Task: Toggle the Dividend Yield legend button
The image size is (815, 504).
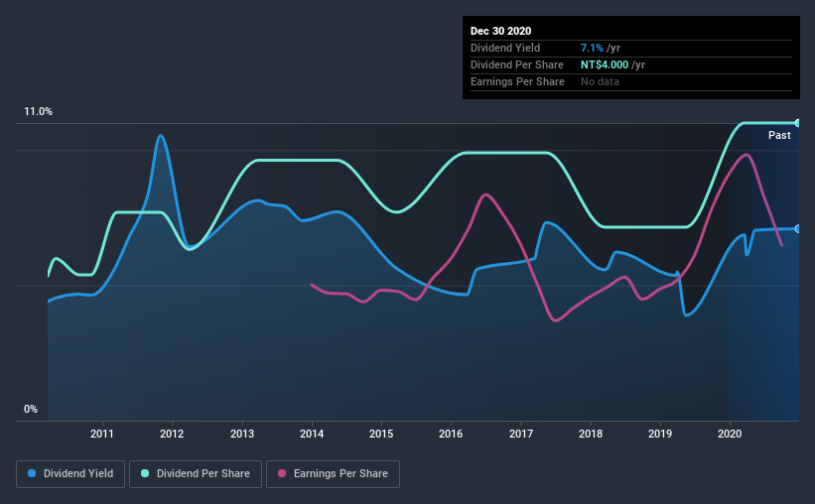Action: coord(70,474)
